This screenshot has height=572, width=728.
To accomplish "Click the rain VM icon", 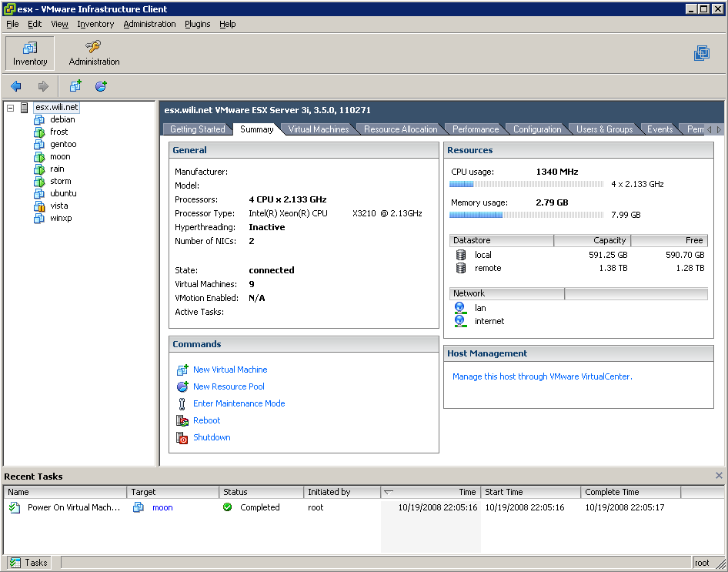I will [39, 169].
